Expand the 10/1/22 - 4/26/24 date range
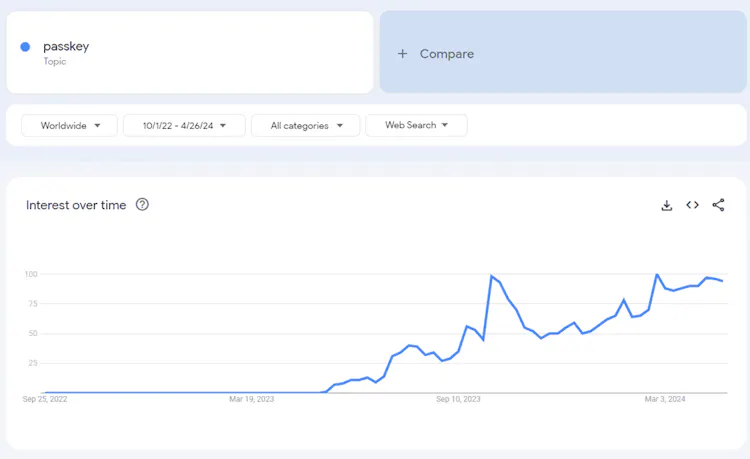The height and width of the screenshot is (459, 750). click(184, 126)
